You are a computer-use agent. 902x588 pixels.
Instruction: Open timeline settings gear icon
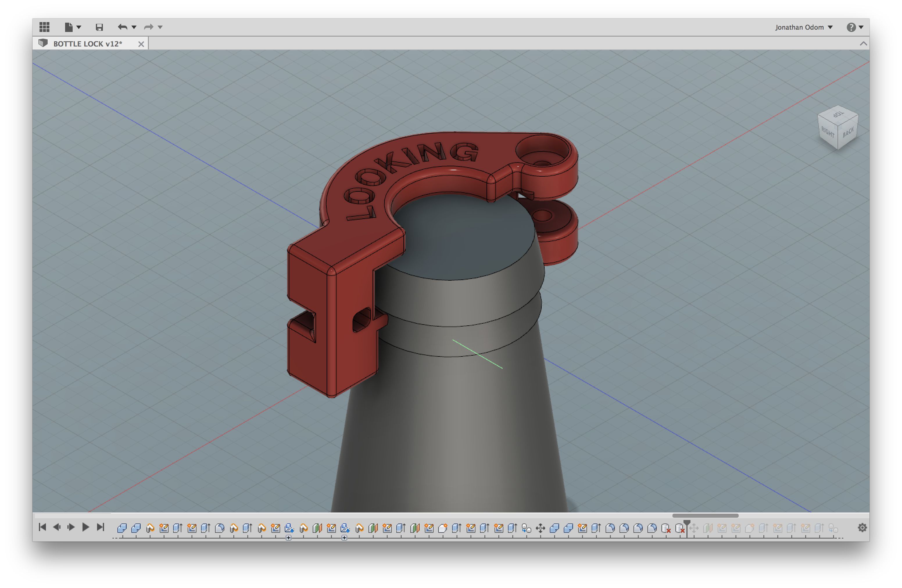[862, 527]
